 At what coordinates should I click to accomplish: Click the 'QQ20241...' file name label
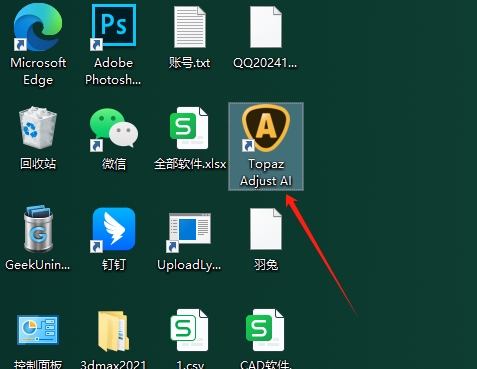coord(265,63)
